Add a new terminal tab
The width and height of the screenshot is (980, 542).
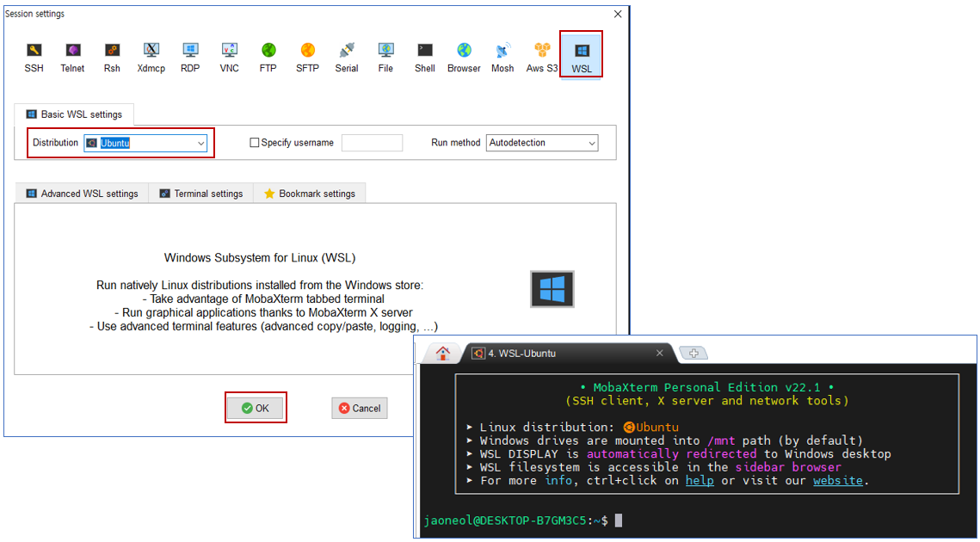[693, 354]
